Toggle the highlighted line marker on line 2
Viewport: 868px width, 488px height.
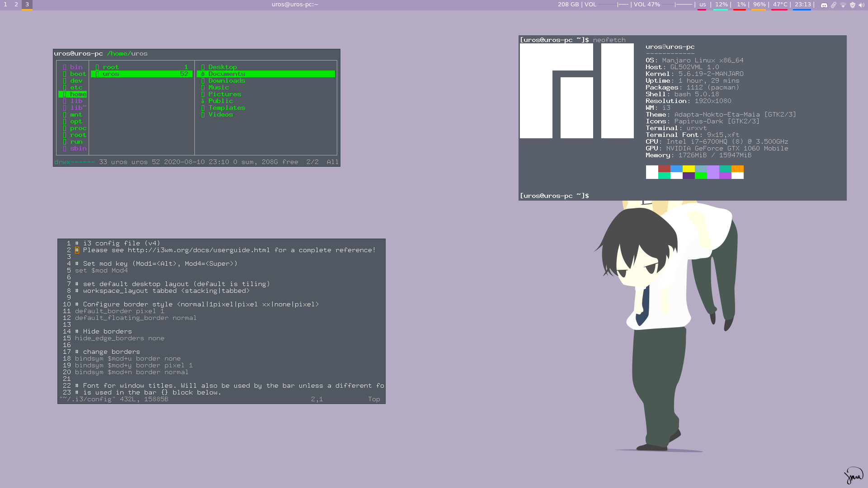click(x=76, y=250)
